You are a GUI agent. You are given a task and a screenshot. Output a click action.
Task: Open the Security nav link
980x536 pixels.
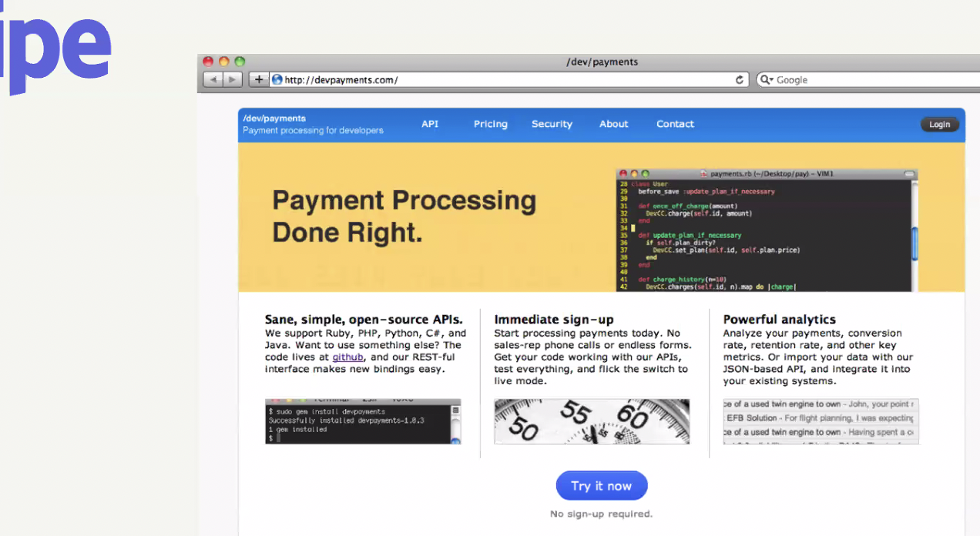[552, 124]
